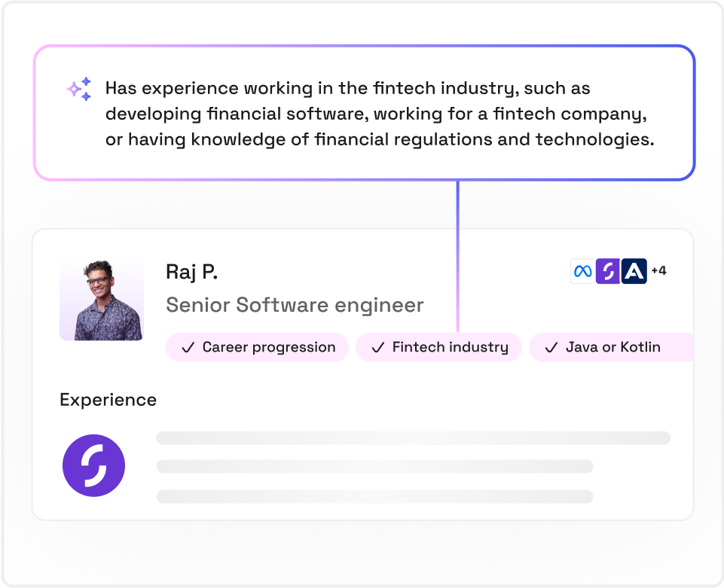724x588 pixels.
Task: Click the fintech criteria description box
Action: pos(365,113)
